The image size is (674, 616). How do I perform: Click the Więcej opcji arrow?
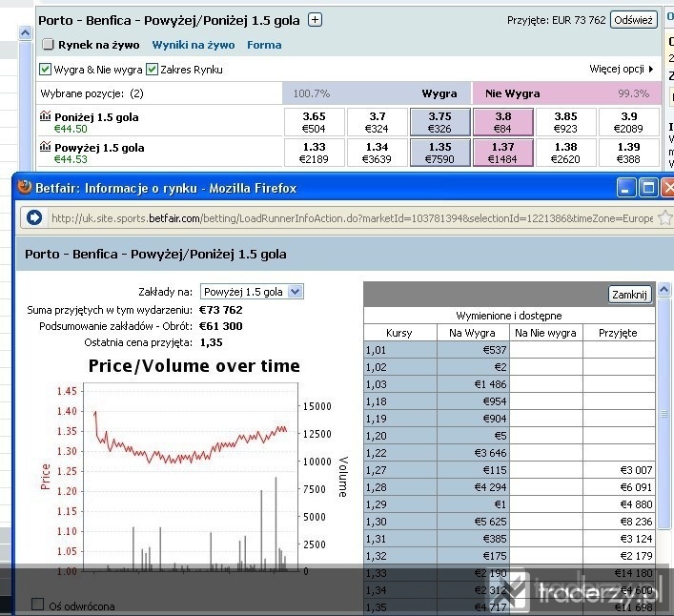[x=651, y=69]
